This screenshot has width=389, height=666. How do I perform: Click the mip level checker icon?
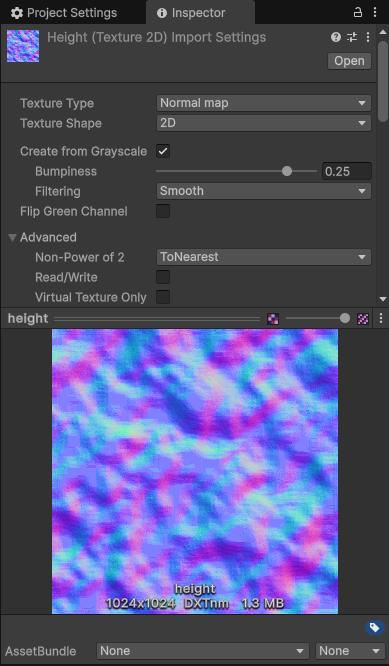(x=363, y=319)
